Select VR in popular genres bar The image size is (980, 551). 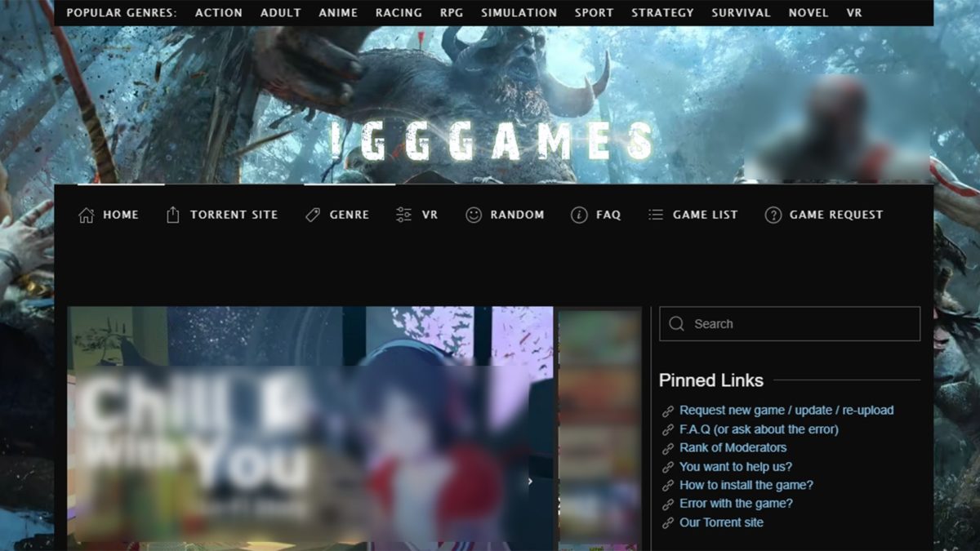point(854,13)
